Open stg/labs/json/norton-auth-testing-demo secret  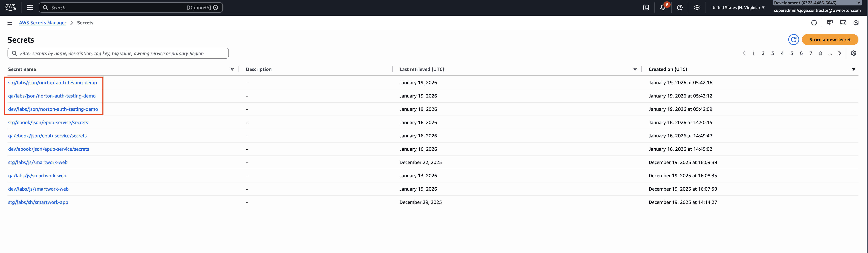pyautogui.click(x=53, y=82)
